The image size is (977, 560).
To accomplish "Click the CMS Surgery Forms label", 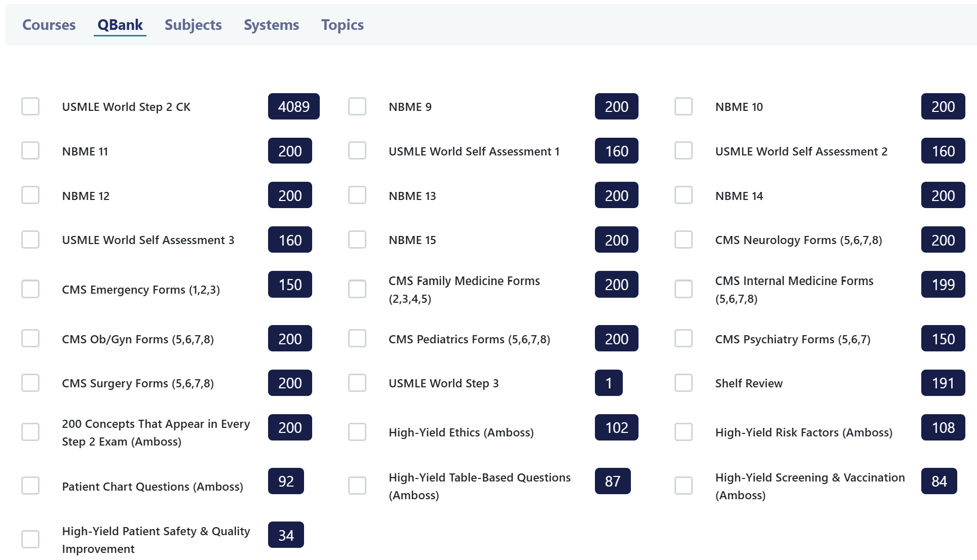I will point(138,383).
